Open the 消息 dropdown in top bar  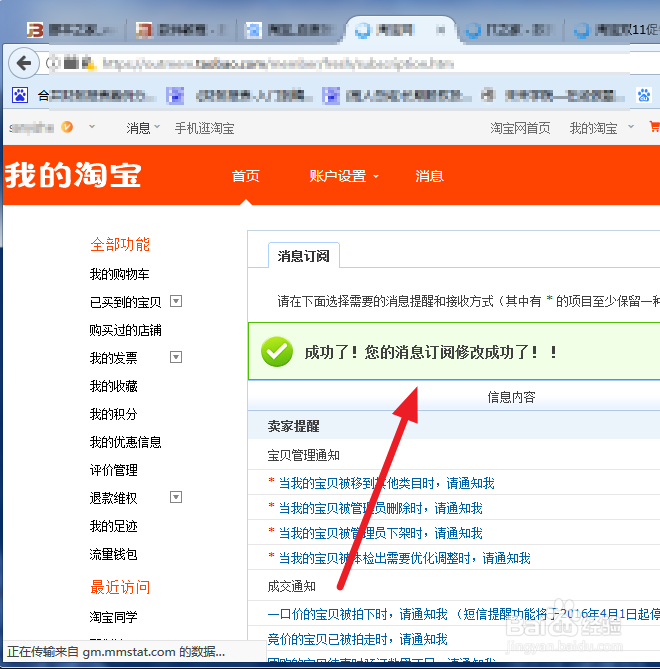142,128
